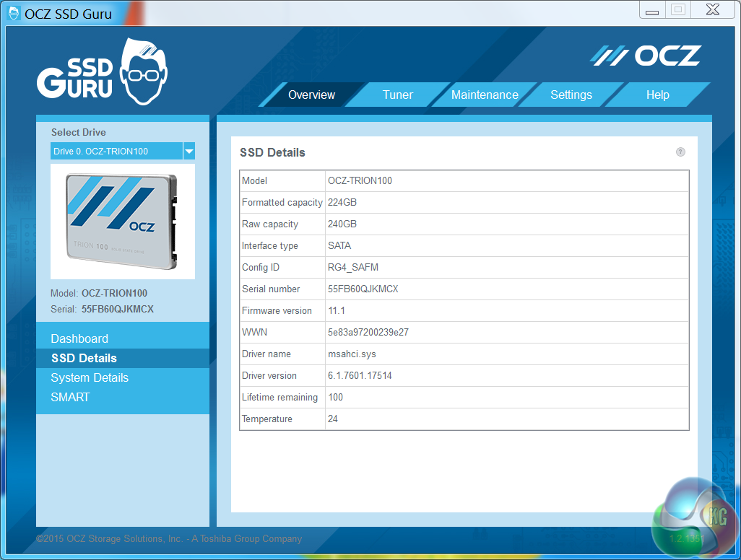Image resolution: width=741 pixels, height=560 pixels.
Task: Click the WWN value 5e83a97200239e27
Action: (368, 333)
